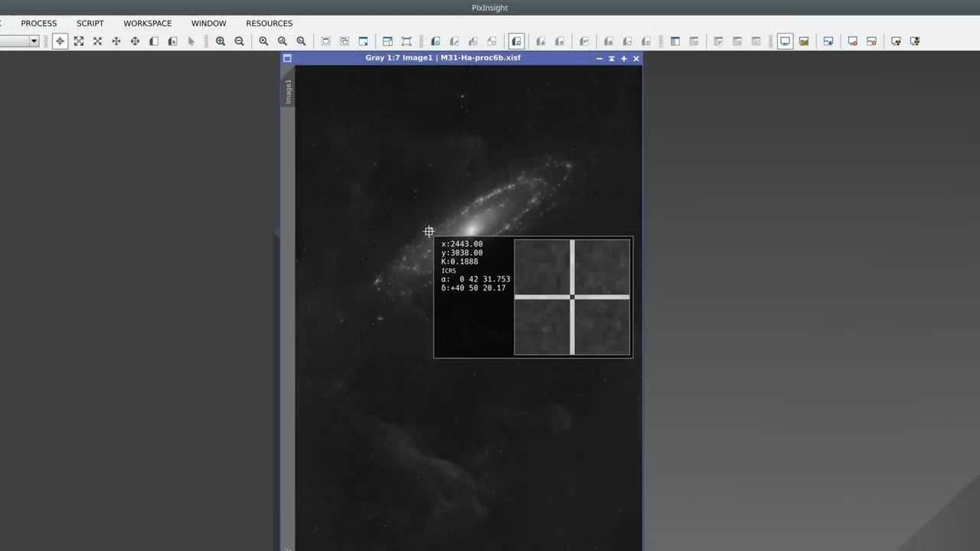Select the Edit Preview mode tool
This screenshot has width=980, height=551.
click(172, 41)
